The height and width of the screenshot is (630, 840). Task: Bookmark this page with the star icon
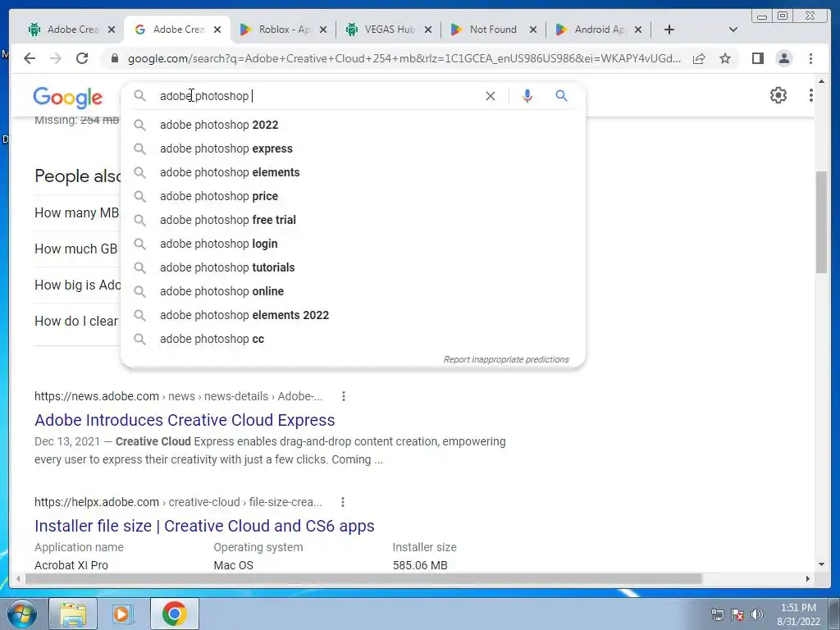(725, 58)
